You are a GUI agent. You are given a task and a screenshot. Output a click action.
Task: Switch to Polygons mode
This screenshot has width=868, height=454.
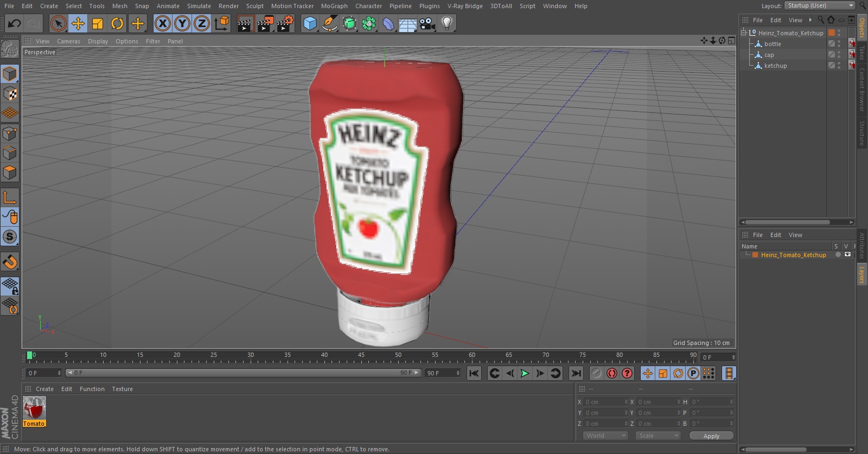10,172
